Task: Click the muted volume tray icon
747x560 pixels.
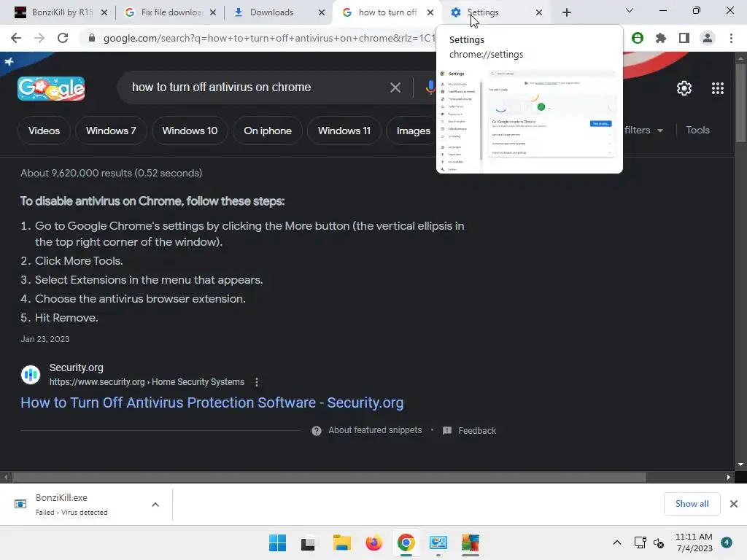Action: tap(659, 542)
